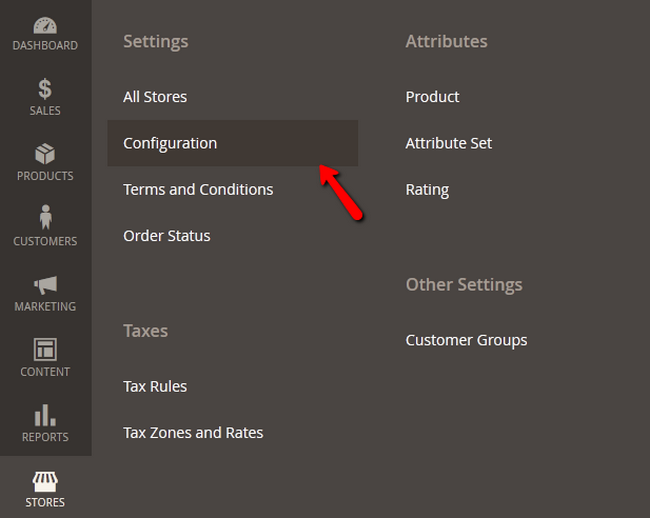Screen dimensions: 650x518
Task: Select Attribute Set link
Action: pyautogui.click(x=448, y=143)
